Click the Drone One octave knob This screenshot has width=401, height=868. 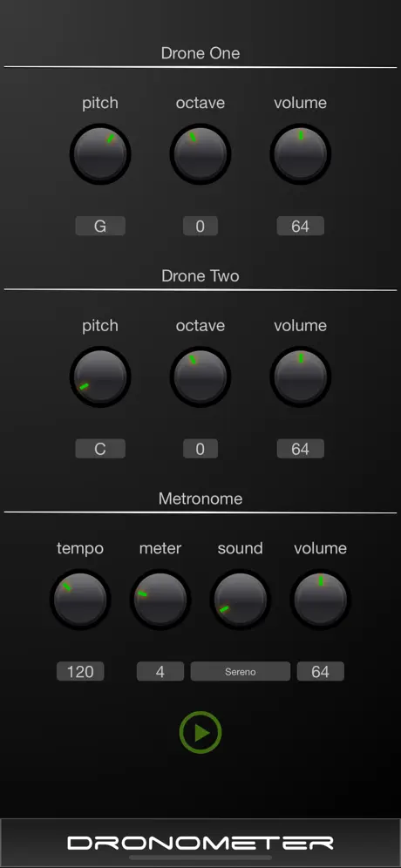[200, 154]
